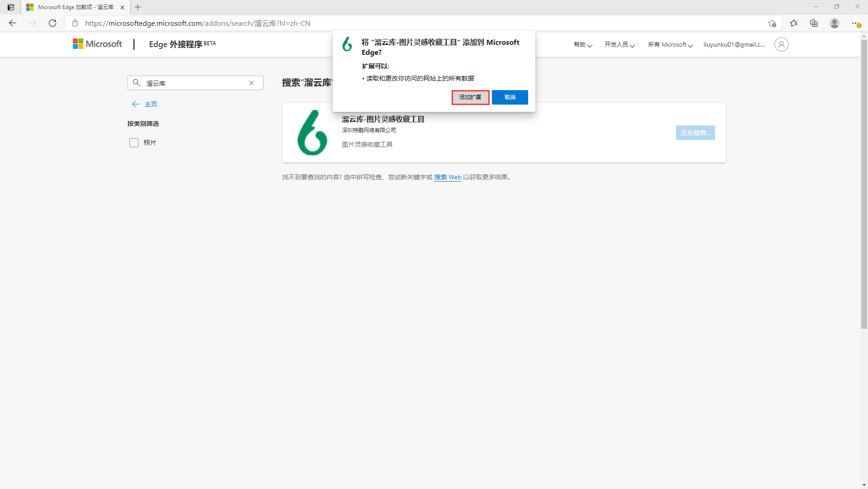Click the 溜云库 extension logo in results

[312, 133]
